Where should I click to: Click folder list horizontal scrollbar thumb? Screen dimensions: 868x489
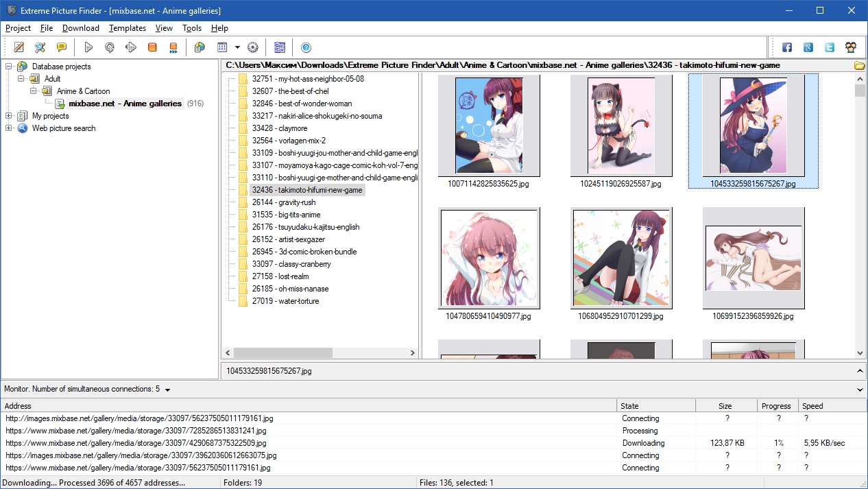click(x=282, y=353)
